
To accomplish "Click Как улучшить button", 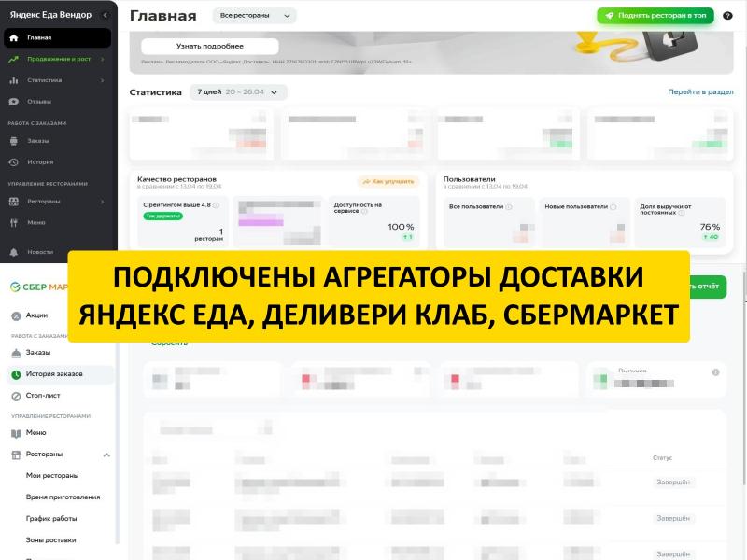I will click(388, 181).
